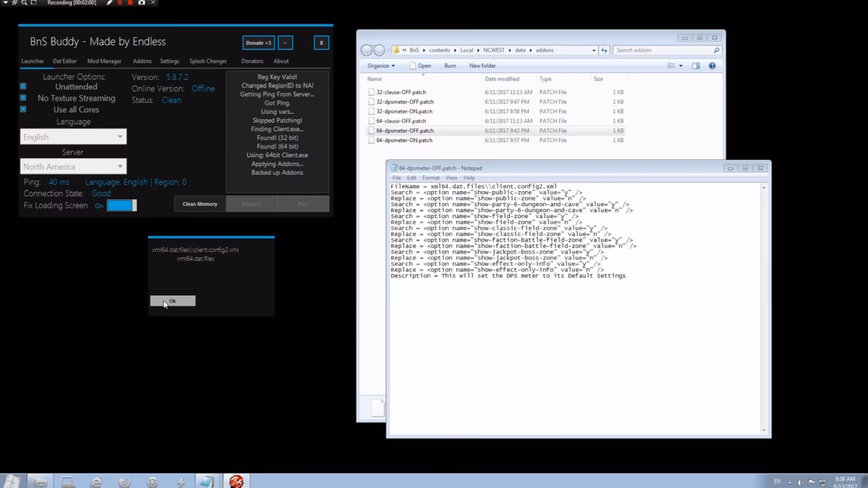
Task: Change the Explorer view layout icon
Action: point(671,66)
